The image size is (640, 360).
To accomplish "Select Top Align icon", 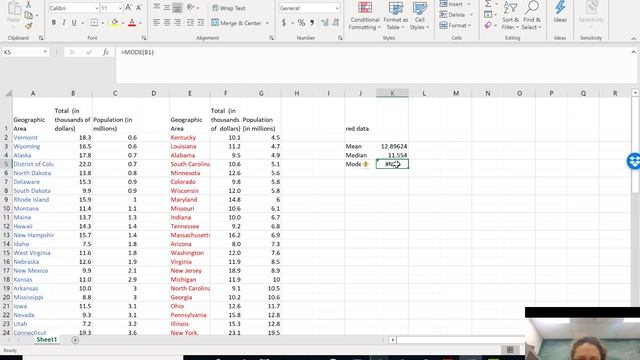I will [x=157, y=7].
